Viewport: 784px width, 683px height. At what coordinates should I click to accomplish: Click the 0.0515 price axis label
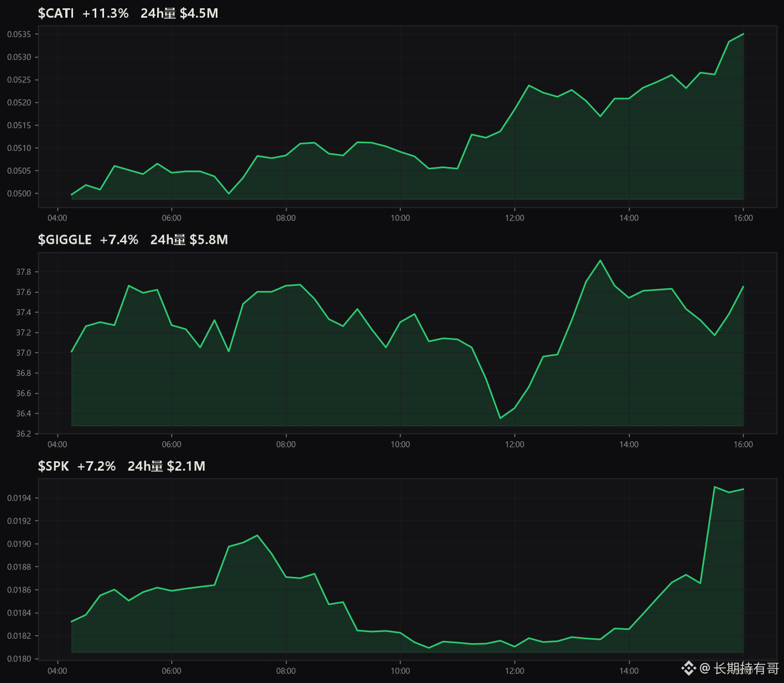coord(19,125)
